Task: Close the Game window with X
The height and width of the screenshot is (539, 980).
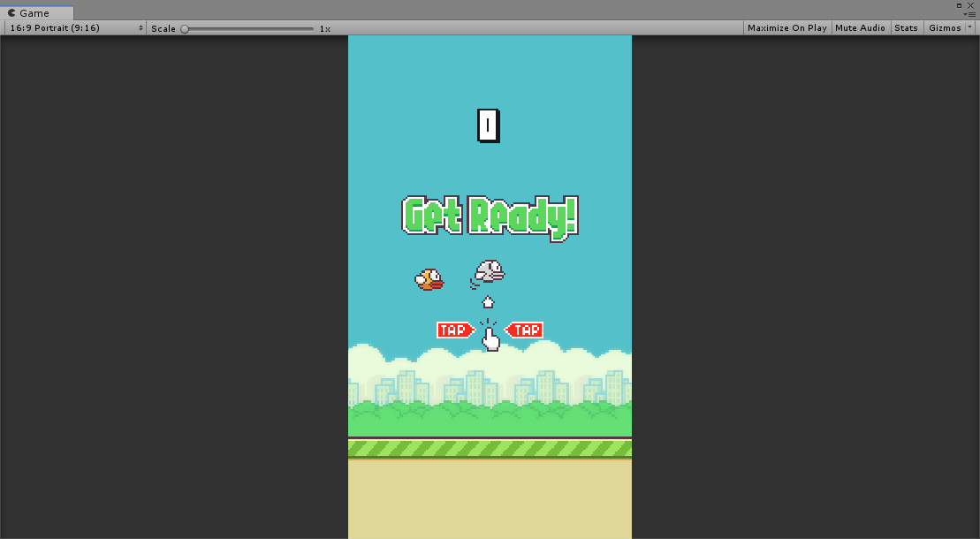Action: click(970, 5)
